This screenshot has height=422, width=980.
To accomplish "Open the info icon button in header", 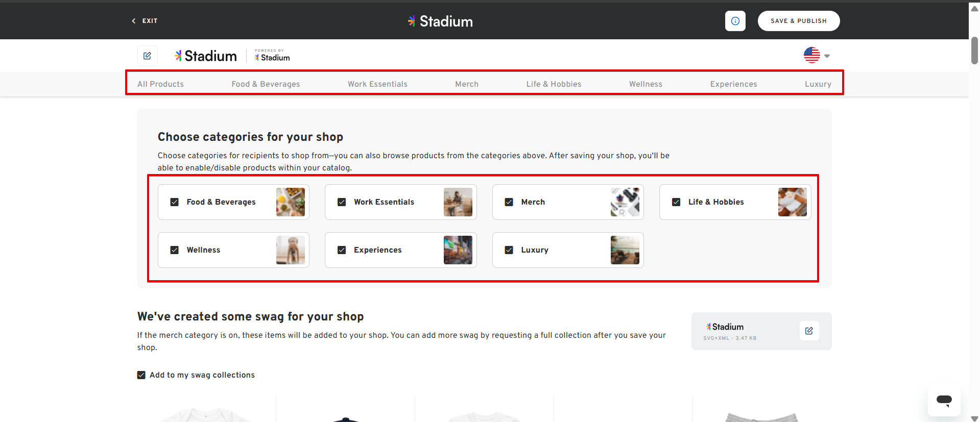I will coord(735,21).
